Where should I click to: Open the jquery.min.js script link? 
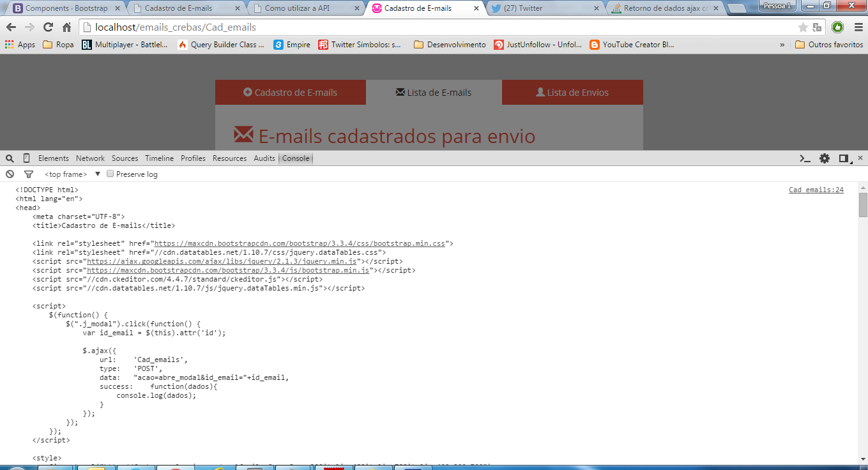pyautogui.click(x=222, y=261)
